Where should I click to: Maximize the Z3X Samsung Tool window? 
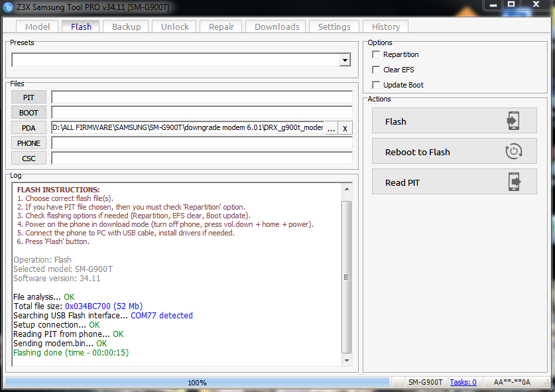(x=511, y=4)
